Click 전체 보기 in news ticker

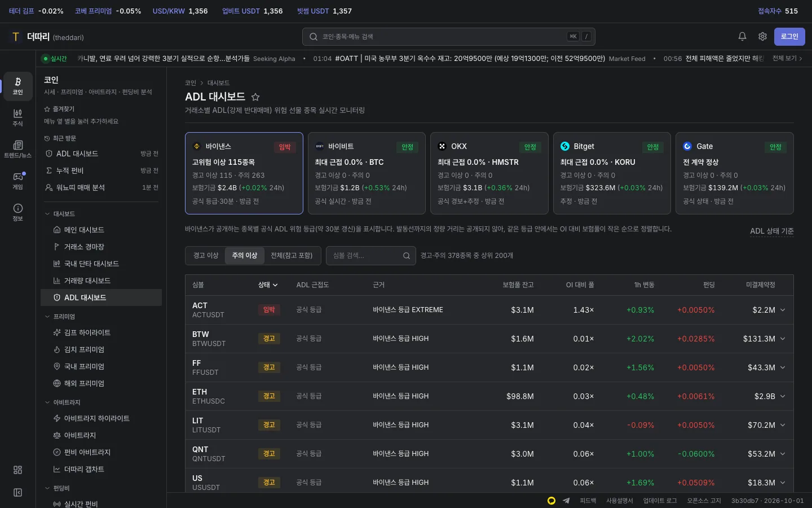[787, 58]
